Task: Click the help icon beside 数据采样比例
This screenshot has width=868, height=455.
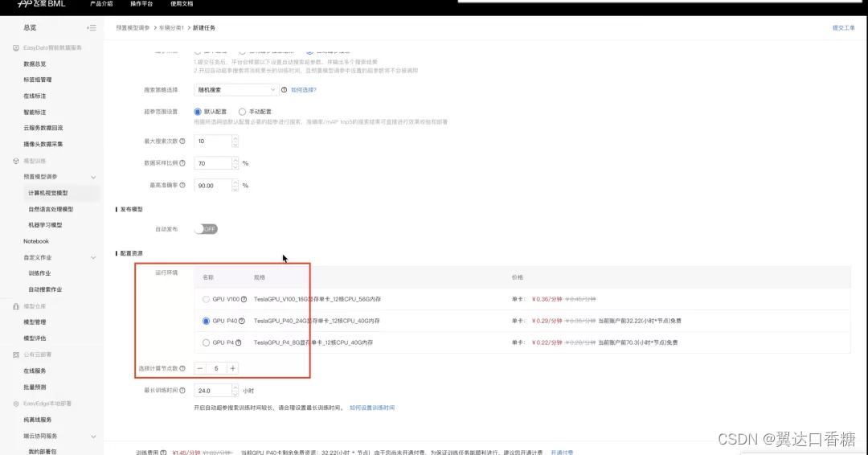Action: point(182,163)
